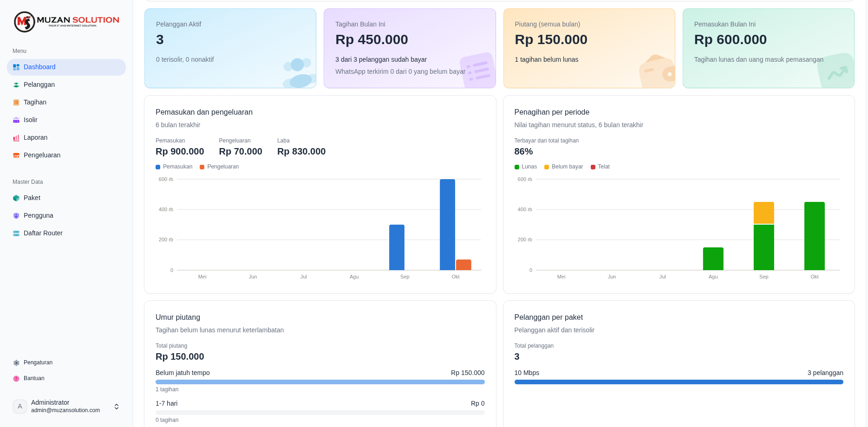Click the Pelanggan Aktif summary card

point(230,48)
